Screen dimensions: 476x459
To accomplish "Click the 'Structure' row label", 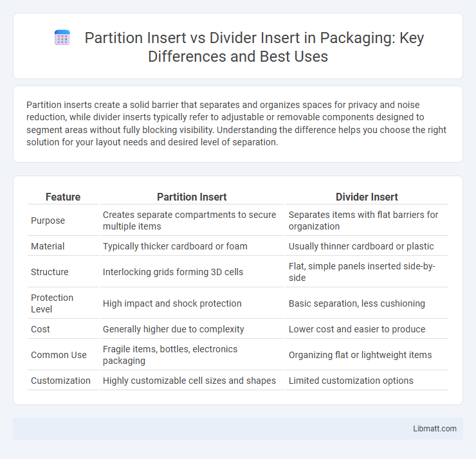I will coord(50,272).
